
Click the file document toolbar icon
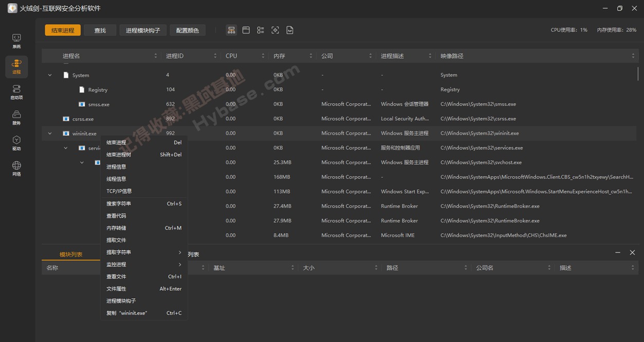click(290, 30)
